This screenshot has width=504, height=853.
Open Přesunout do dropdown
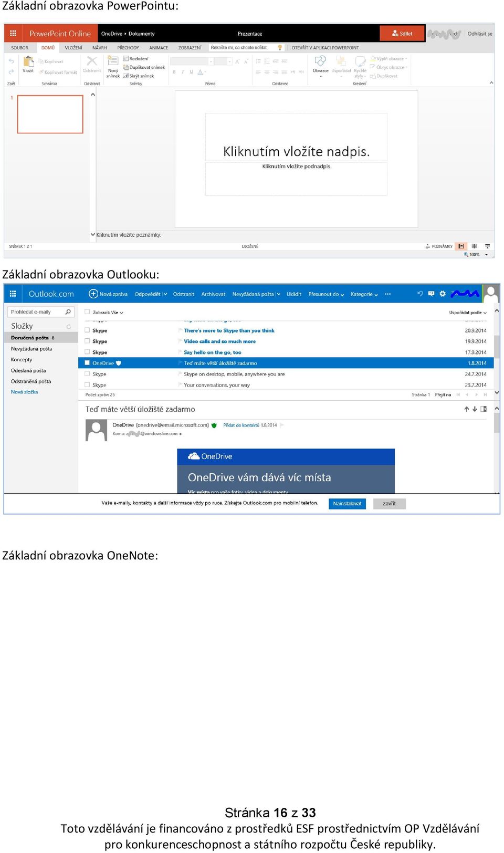click(x=326, y=294)
